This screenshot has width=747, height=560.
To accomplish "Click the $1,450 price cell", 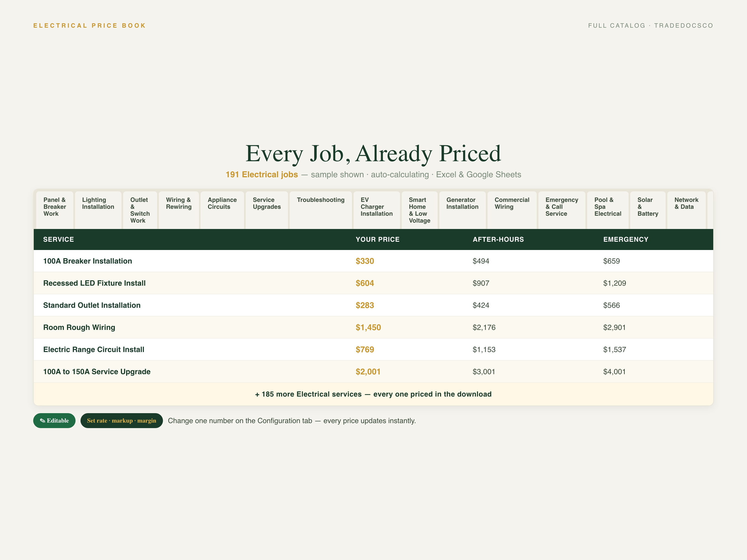I will 368,327.
